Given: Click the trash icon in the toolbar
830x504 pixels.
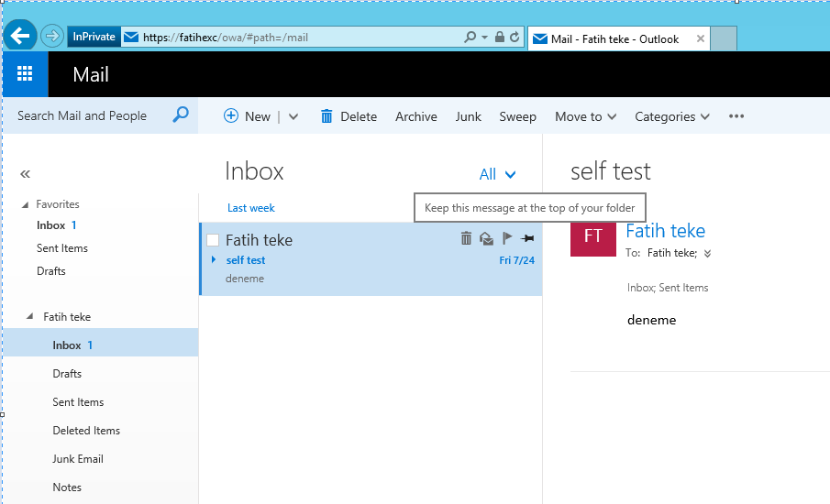Looking at the screenshot, I should [x=326, y=115].
